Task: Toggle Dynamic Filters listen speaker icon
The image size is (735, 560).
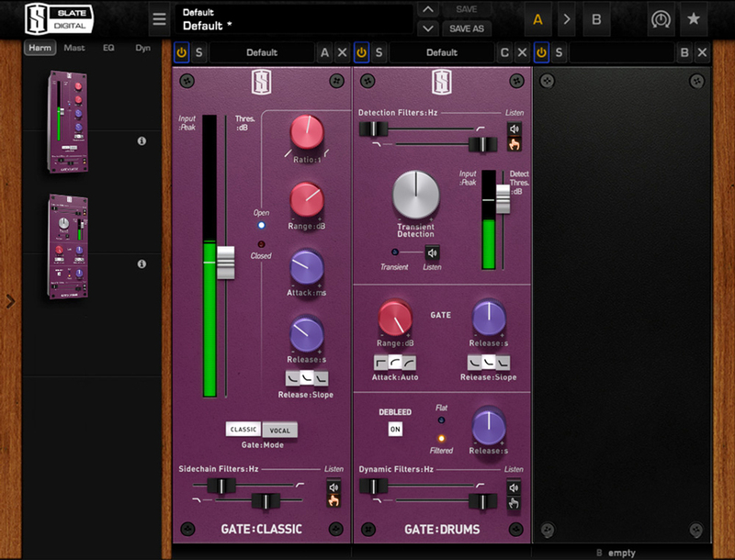Action: click(x=514, y=487)
